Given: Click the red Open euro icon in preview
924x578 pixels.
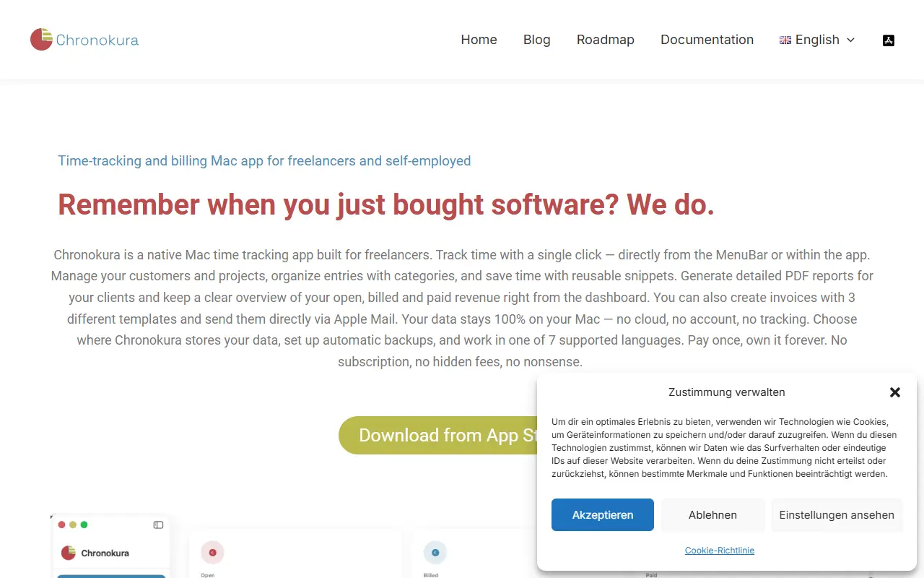Looking at the screenshot, I should tap(212, 553).
